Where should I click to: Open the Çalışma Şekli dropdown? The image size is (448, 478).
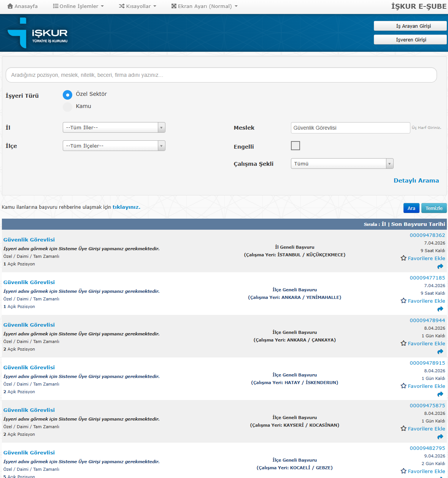(x=342, y=164)
